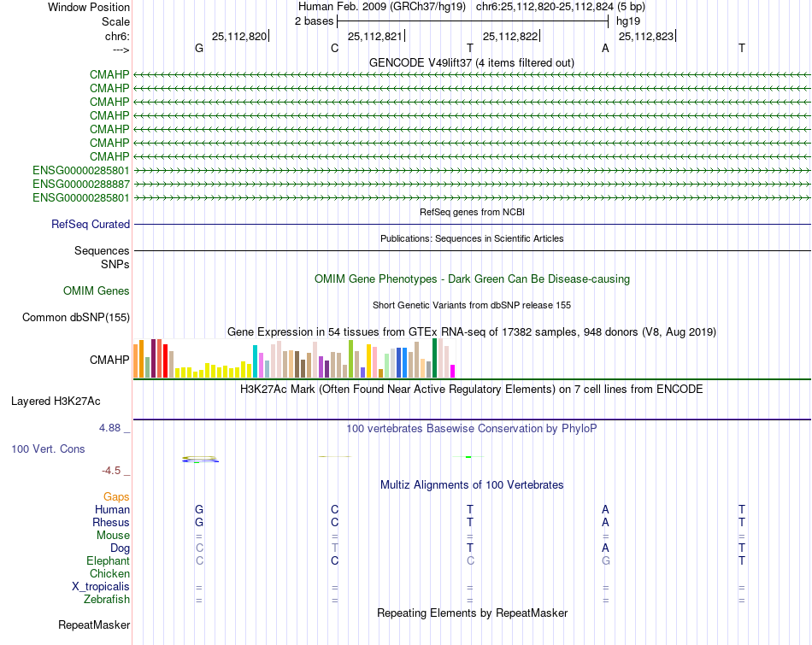Image resolution: width=812 pixels, height=645 pixels.
Task: Click the strand direction arrow label
Action: pyautogui.click(x=121, y=50)
